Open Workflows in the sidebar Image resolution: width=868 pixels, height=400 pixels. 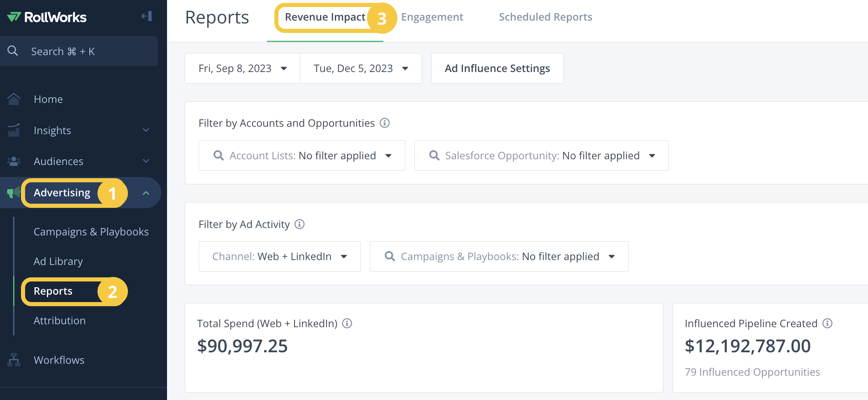click(x=59, y=360)
